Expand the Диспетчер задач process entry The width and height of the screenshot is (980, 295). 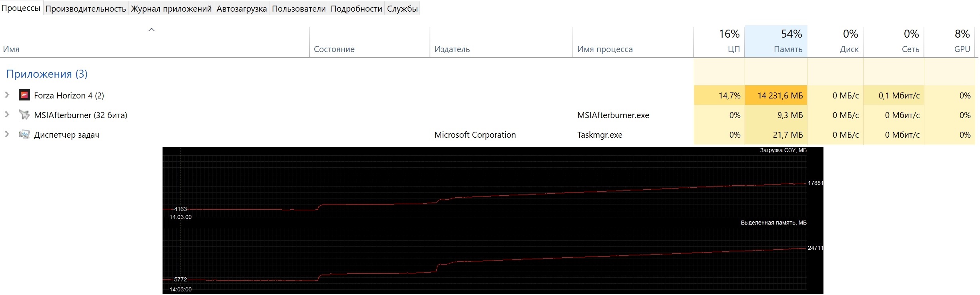point(7,134)
